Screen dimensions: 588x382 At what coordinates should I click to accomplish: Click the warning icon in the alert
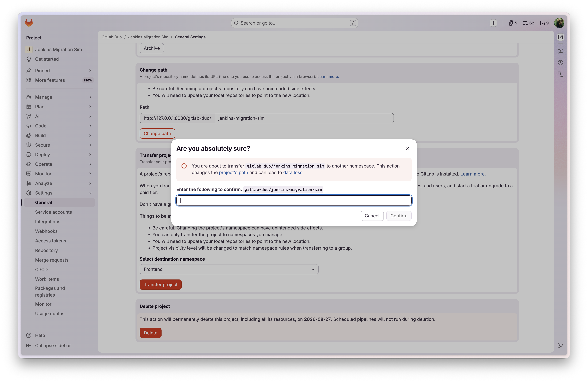click(x=184, y=166)
